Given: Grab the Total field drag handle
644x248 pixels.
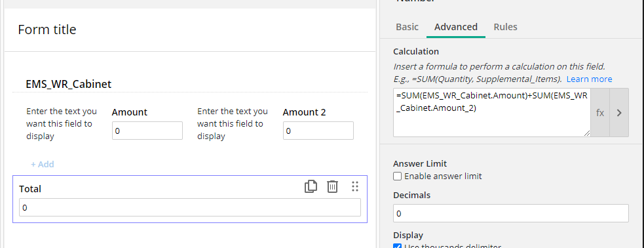Looking at the screenshot, I should click(x=355, y=186).
